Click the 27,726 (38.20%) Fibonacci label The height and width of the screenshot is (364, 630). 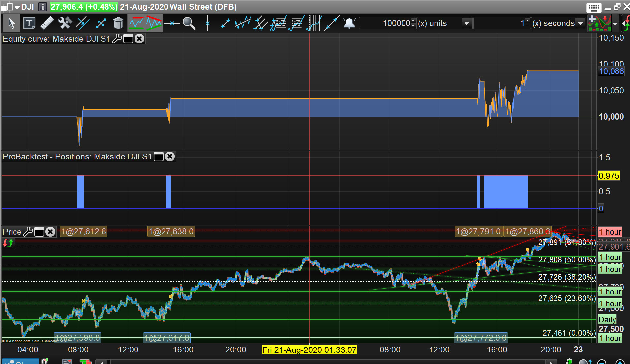click(567, 277)
